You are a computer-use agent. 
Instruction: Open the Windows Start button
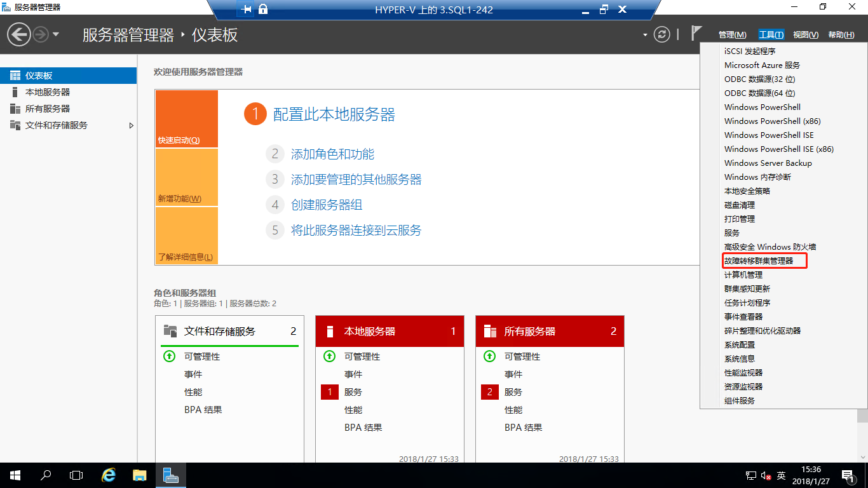15,475
